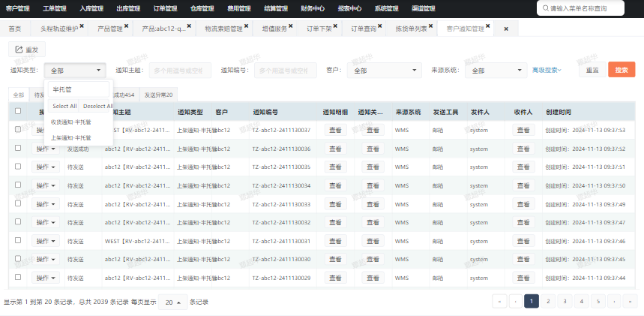This screenshot has height=316, width=644.
Task: Open the 系统管理 menu
Action: pos(387,8)
